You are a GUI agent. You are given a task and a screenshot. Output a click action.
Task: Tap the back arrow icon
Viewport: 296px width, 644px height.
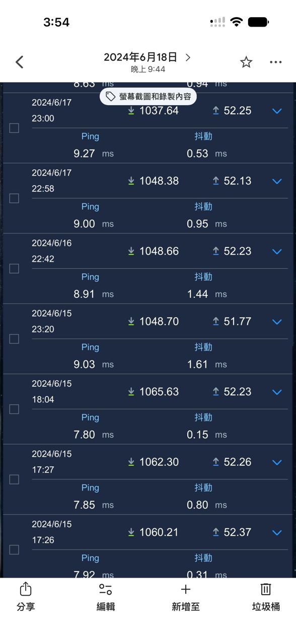point(19,62)
